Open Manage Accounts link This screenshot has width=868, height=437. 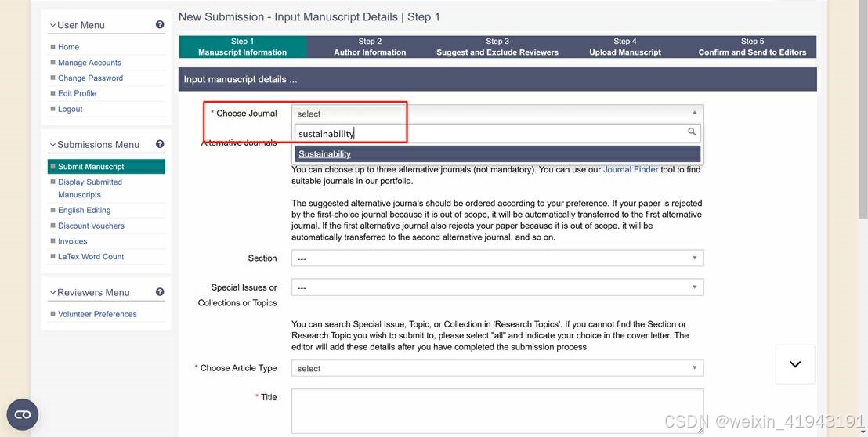coord(89,63)
